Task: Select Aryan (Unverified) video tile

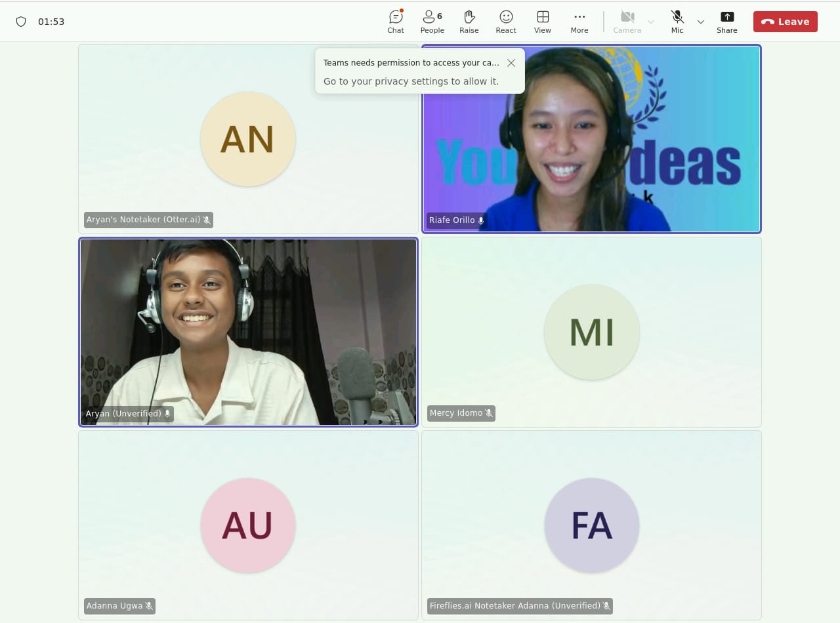Action: pyautogui.click(x=248, y=332)
